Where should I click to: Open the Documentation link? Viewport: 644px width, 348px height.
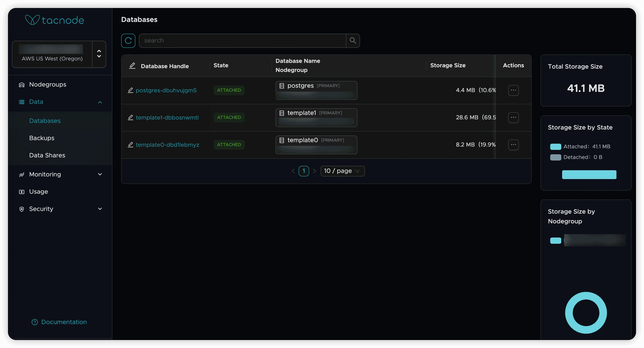(64, 322)
